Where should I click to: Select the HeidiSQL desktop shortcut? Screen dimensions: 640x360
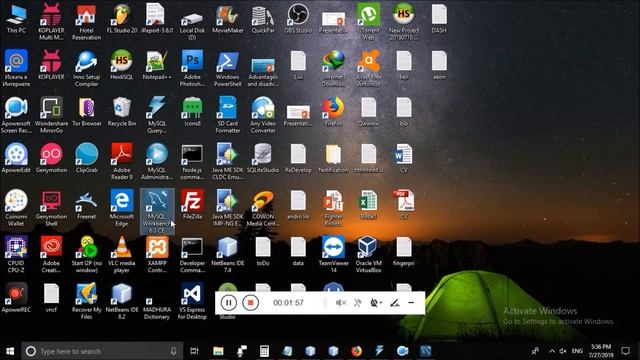tap(122, 65)
